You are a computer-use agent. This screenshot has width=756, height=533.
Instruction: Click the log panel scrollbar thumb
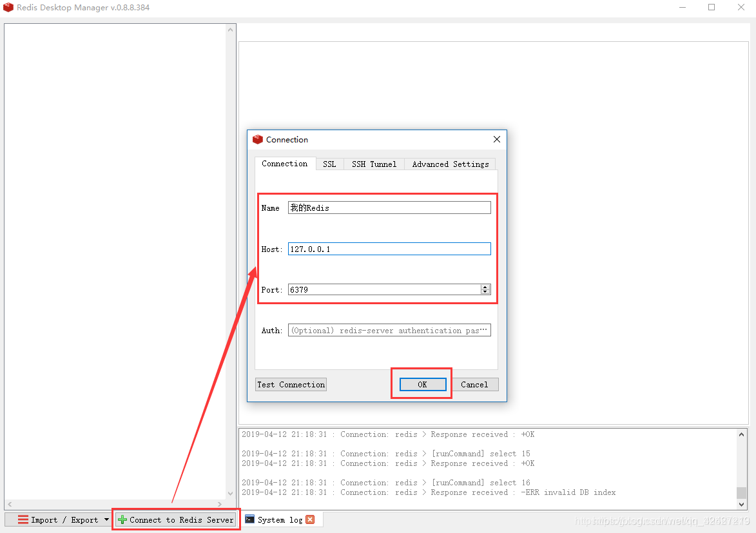pos(741,493)
